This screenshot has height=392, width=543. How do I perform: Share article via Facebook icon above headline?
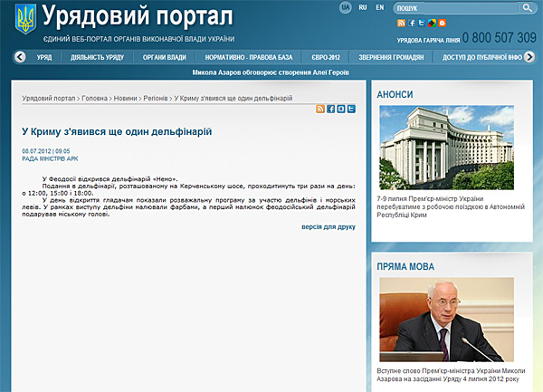[x=330, y=109]
